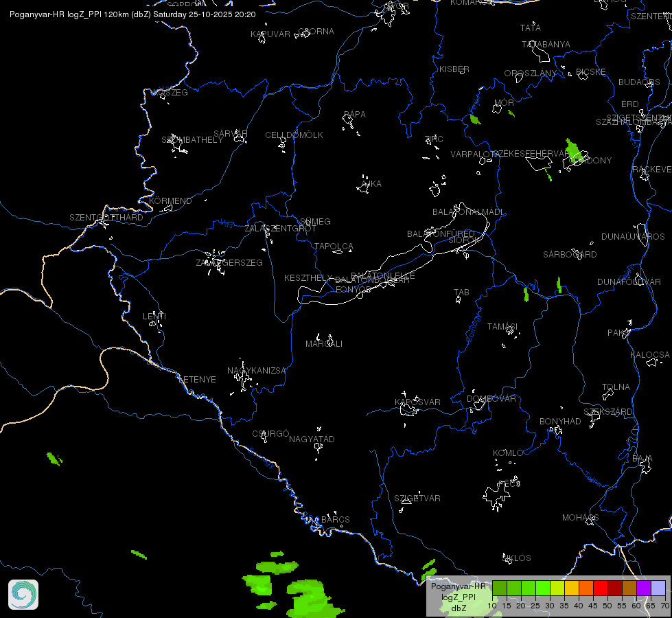Pick the dark green 10 dBZ swatch

tap(499, 588)
